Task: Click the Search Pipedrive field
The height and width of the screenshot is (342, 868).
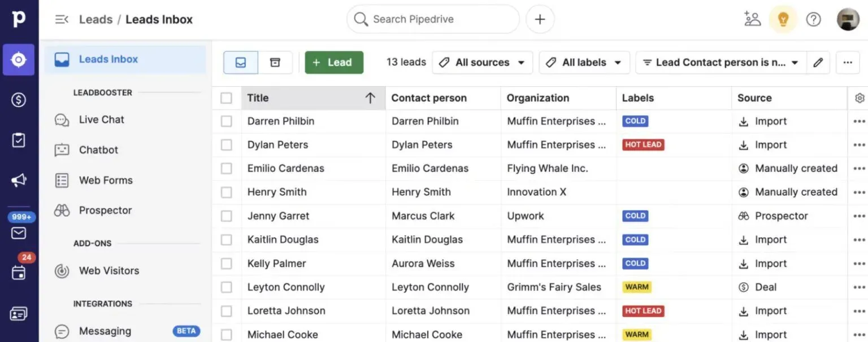Action: [x=432, y=19]
